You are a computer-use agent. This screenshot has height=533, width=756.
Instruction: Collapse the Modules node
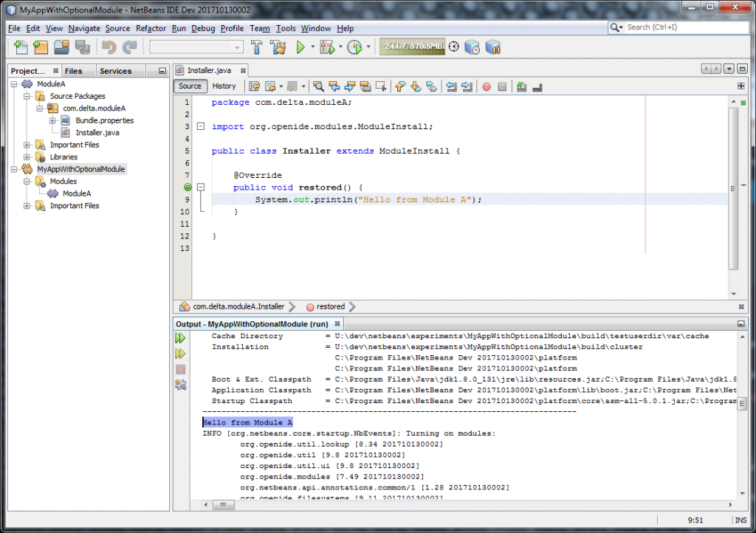click(27, 181)
